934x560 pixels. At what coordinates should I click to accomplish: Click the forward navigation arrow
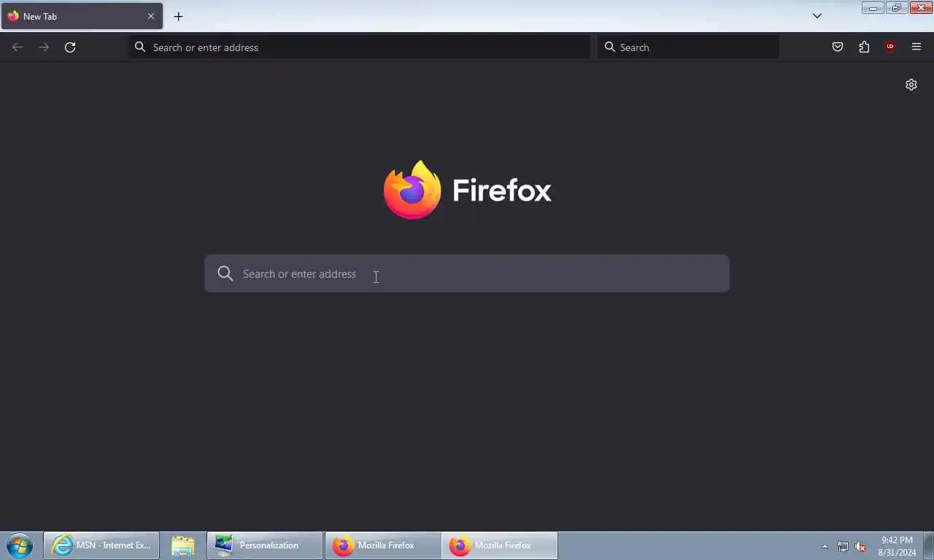click(44, 47)
